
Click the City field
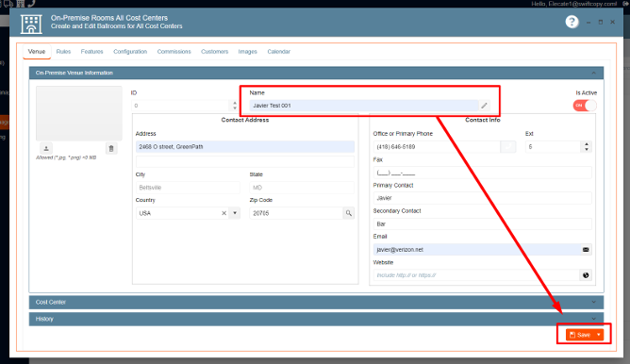(x=188, y=188)
